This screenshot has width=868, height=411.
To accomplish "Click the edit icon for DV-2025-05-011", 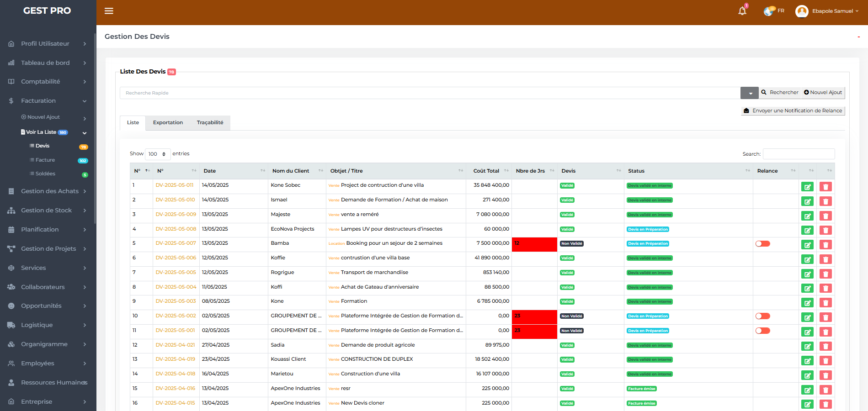I will point(807,187).
